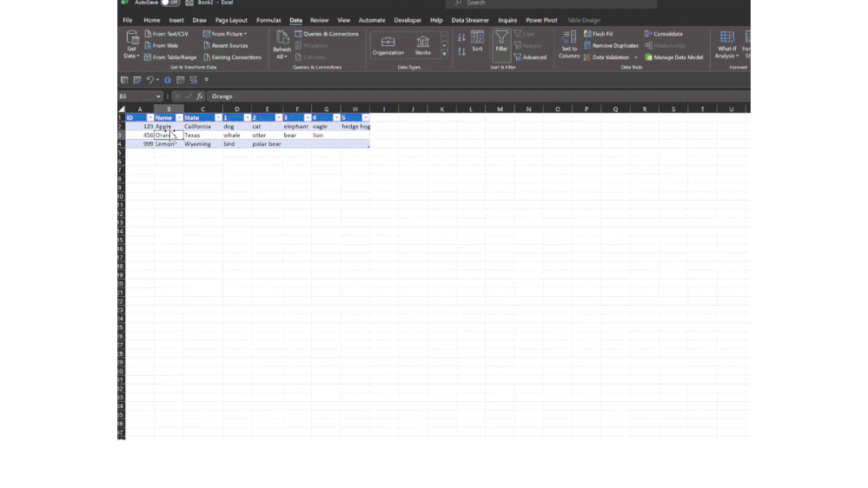Click Consolidate in Data Tools

664,34
